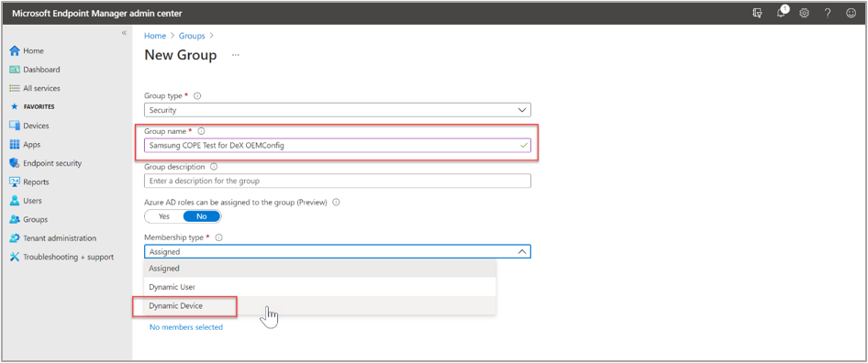Open the feedback smiley icon
This screenshot has width=868, height=363.
[851, 13]
